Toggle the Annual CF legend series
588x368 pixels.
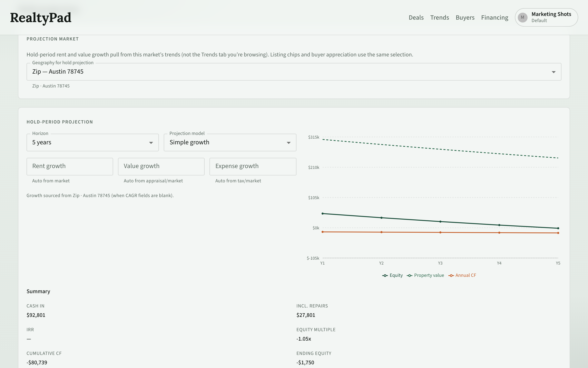click(462, 275)
